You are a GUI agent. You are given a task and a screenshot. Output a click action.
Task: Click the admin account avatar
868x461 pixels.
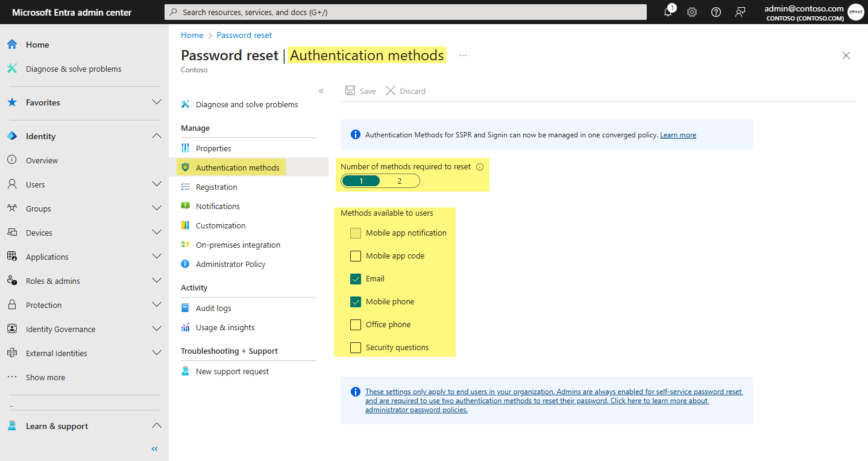(x=855, y=12)
